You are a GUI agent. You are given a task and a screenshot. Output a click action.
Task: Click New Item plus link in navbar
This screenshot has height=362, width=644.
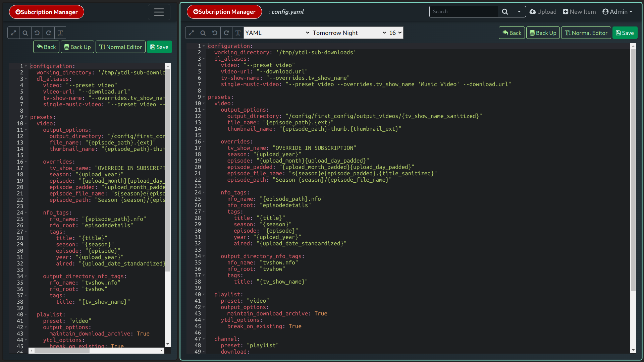coord(579,12)
